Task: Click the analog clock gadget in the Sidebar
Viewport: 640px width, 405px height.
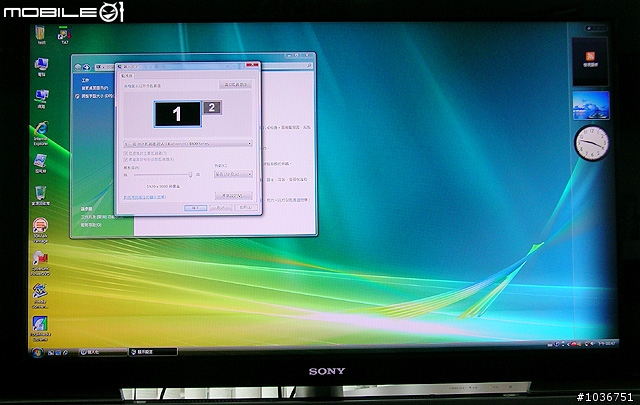Action: click(591, 143)
